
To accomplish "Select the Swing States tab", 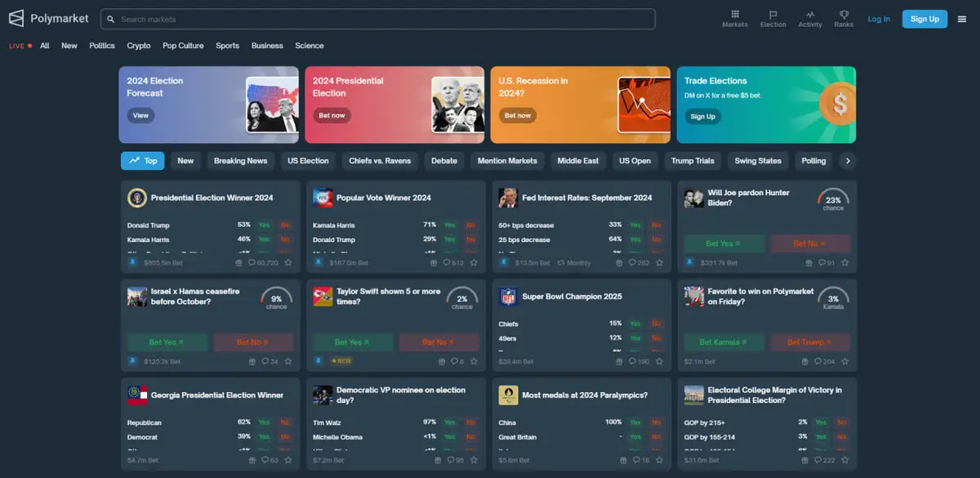I will coord(757,161).
